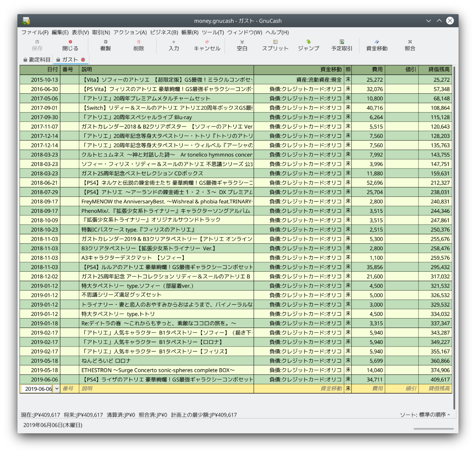This screenshot has width=476, height=454.
Task: Open the 帳票(R) menu
Action: click(x=190, y=32)
